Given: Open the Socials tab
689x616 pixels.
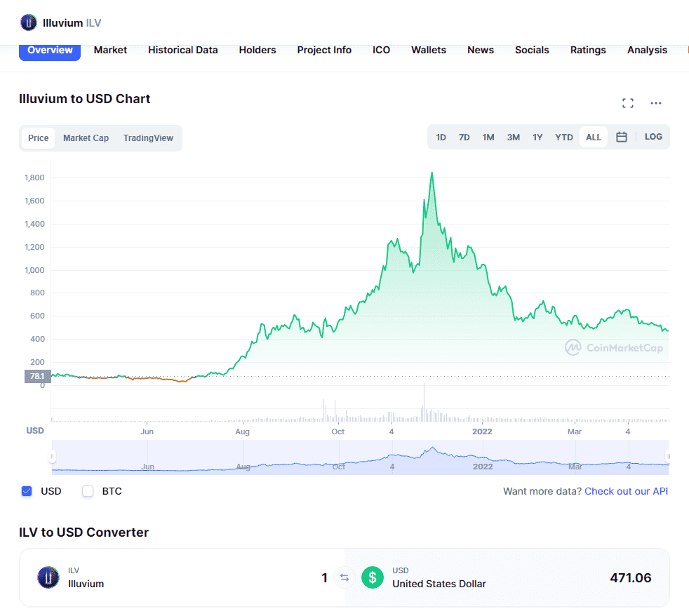Looking at the screenshot, I should [532, 50].
